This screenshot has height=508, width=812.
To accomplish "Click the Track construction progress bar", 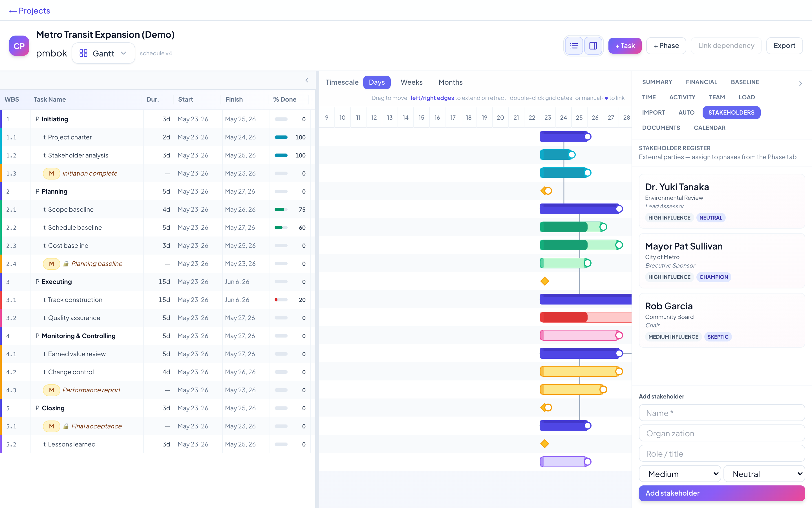I will pyautogui.click(x=281, y=300).
